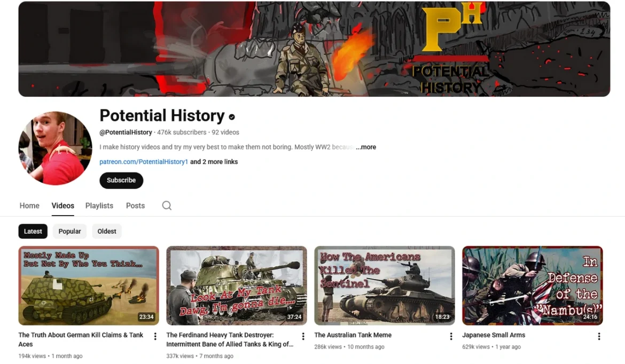
Task: Go to the Posts tab
Action: point(135,206)
